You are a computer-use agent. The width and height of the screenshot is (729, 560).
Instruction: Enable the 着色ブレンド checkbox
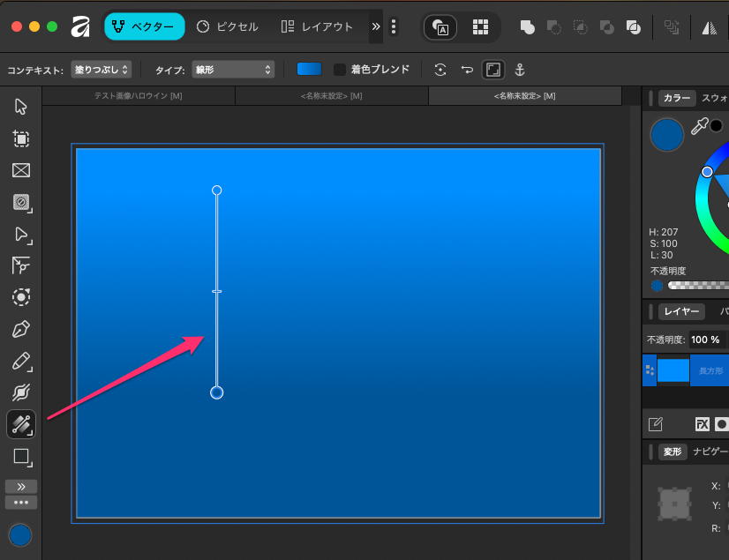pyautogui.click(x=340, y=69)
